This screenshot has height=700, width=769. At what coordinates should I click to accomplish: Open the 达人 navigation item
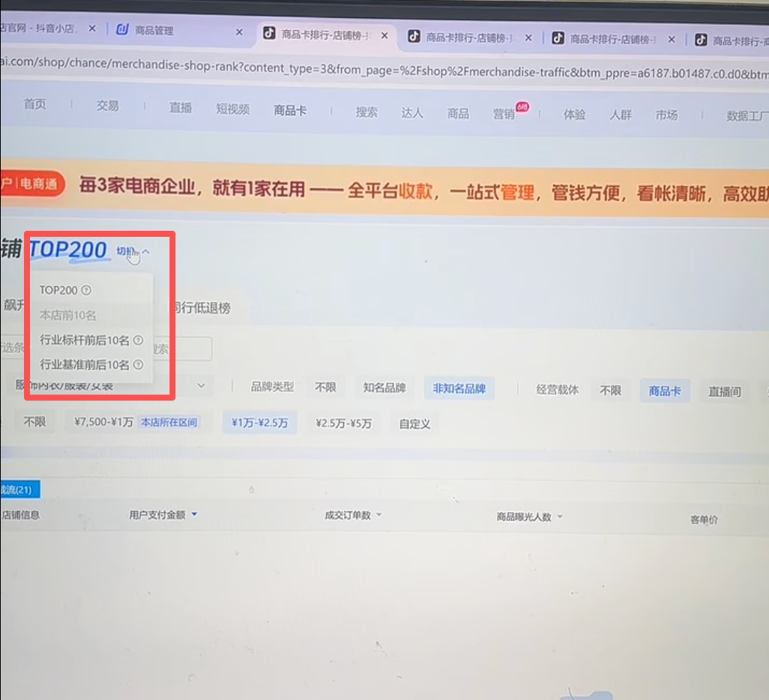[412, 113]
